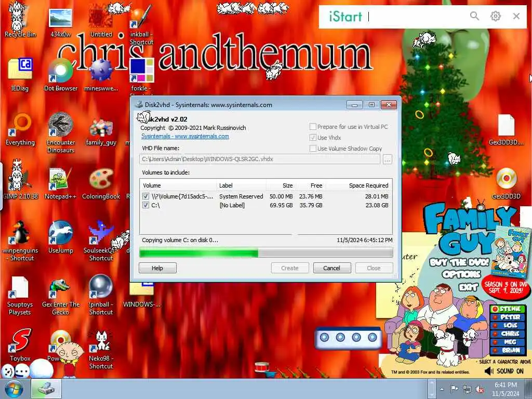
Task: Sort by the Size column header
Action: (x=281, y=185)
